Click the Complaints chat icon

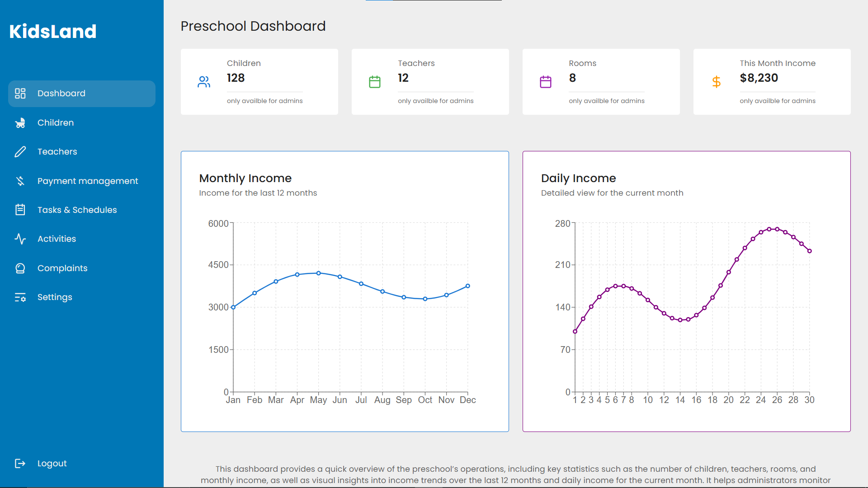[20, 268]
